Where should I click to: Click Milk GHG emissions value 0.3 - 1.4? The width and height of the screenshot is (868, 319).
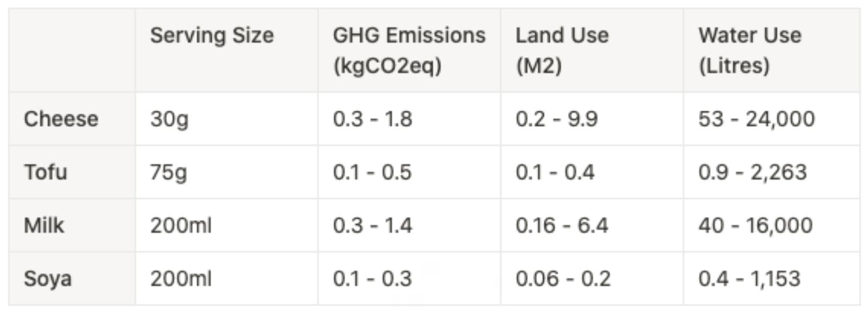(x=372, y=225)
